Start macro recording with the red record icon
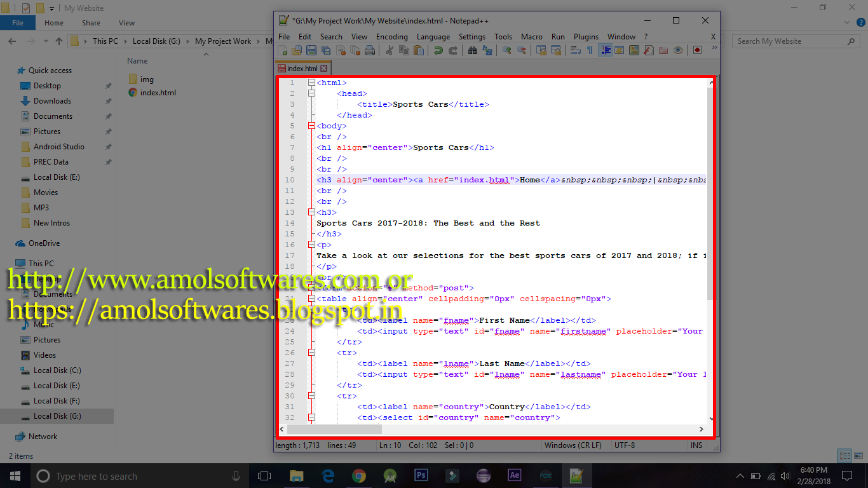The width and height of the screenshot is (868, 488). [x=696, y=50]
